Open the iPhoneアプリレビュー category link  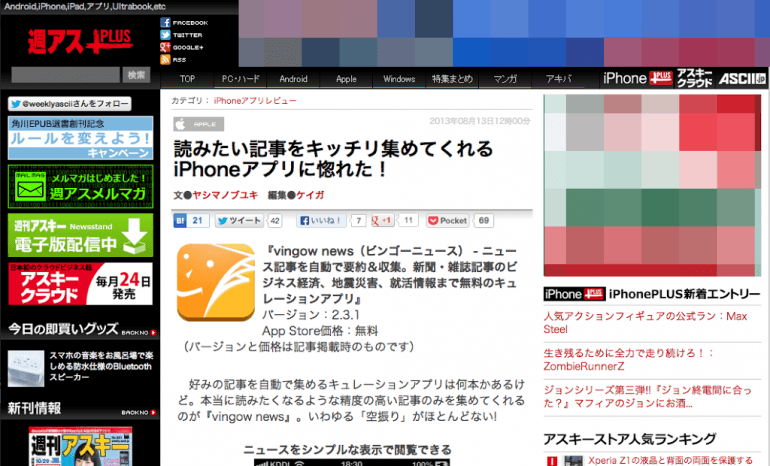click(x=255, y=101)
